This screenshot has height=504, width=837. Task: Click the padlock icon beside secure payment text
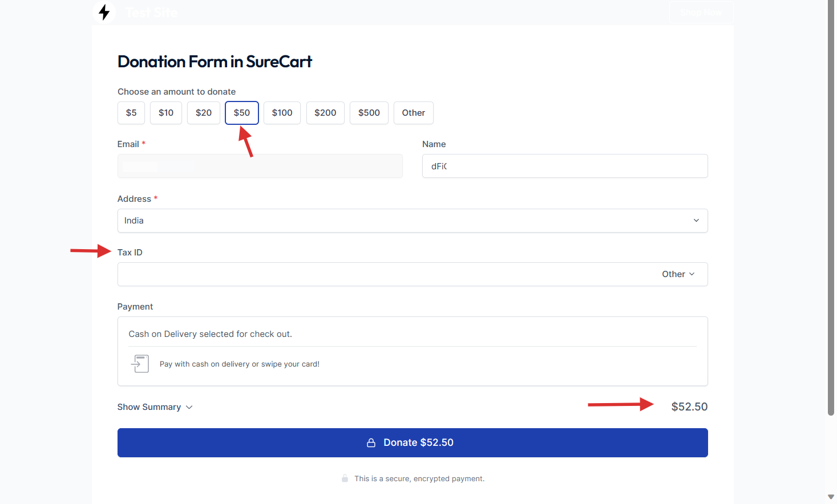coord(345,478)
